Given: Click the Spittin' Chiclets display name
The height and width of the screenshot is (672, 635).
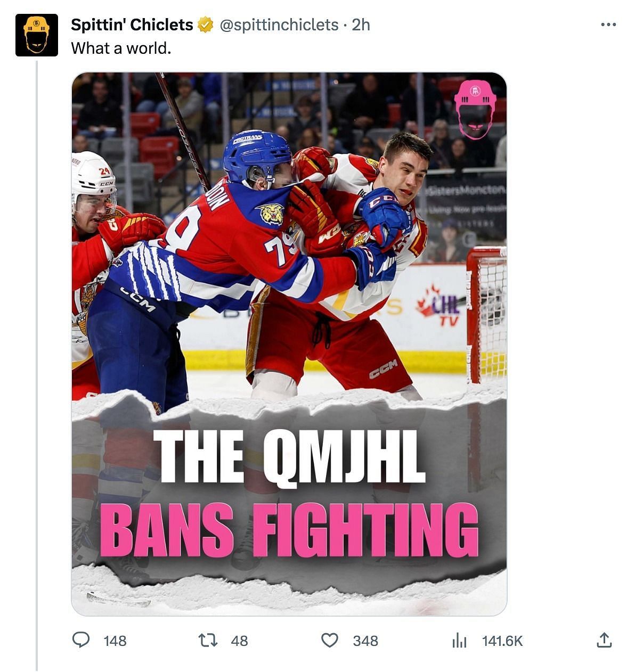Looking at the screenshot, I should [x=132, y=25].
